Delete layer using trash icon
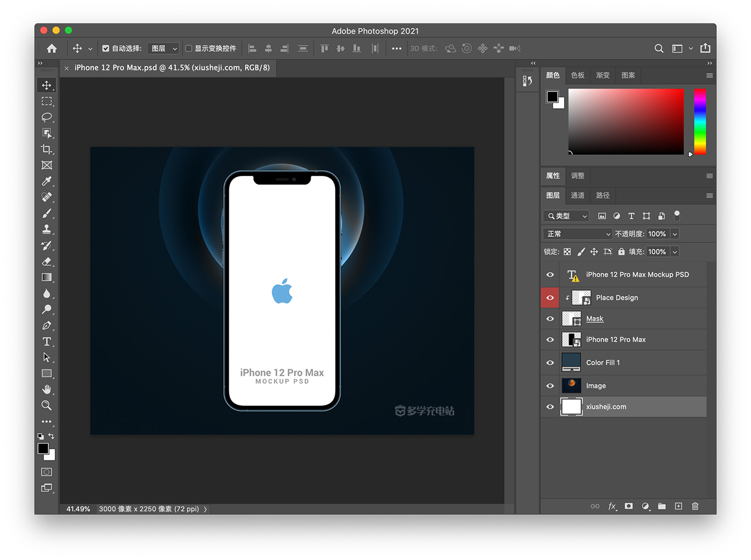751x560 pixels. tap(695, 506)
